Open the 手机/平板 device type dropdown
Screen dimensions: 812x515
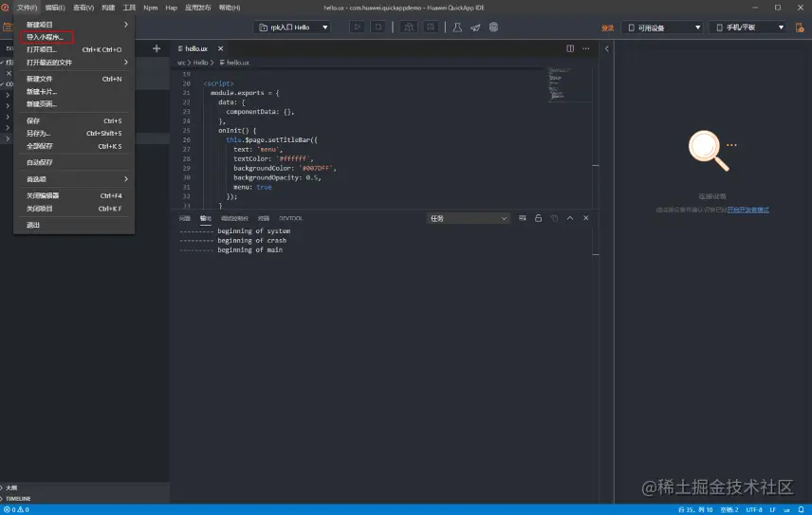click(x=749, y=28)
